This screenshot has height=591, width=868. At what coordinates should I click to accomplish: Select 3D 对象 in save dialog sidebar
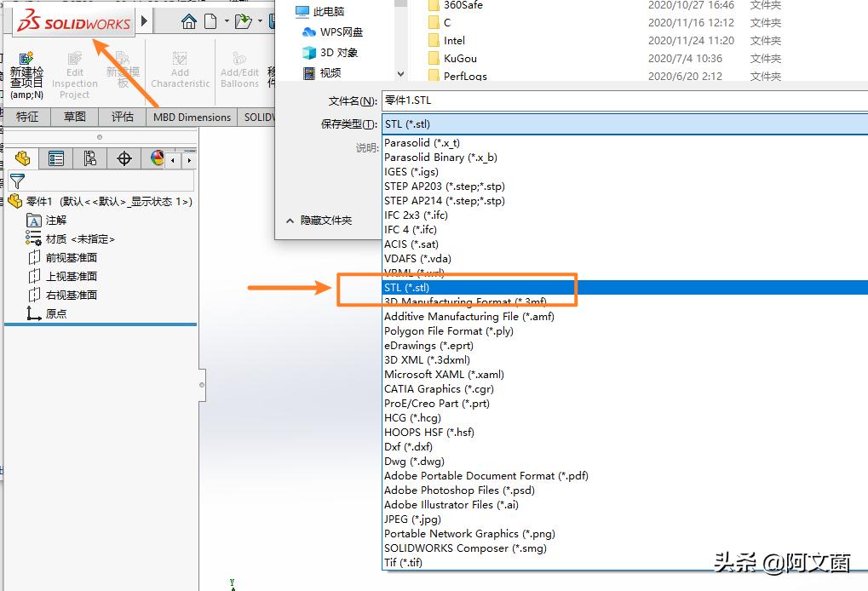pos(331,53)
